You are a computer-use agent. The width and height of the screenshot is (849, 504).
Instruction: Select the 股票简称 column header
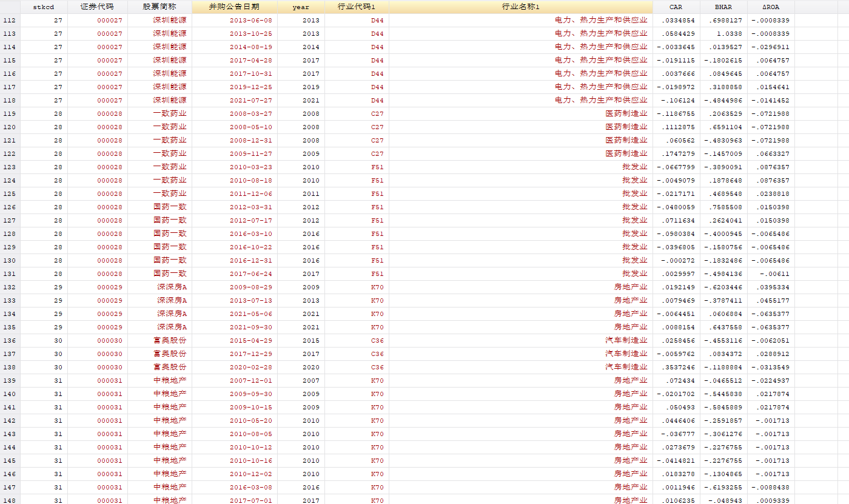[159, 7]
